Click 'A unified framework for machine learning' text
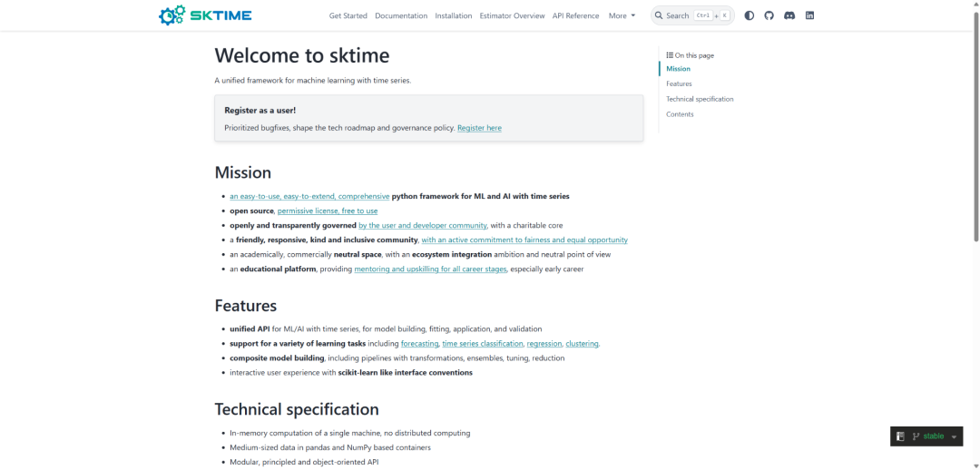The width and height of the screenshot is (980, 470). [312, 81]
